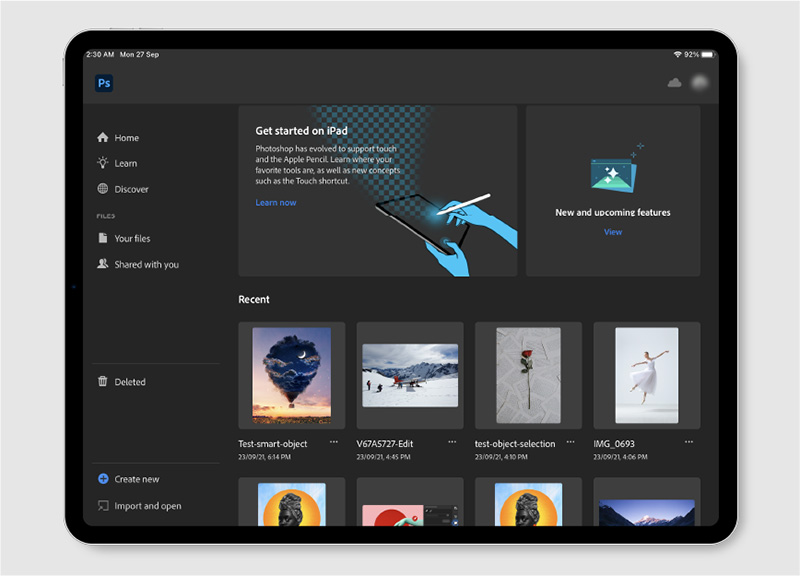This screenshot has width=800, height=576.
Task: Click the Deleted trash can icon
Action: coord(103,381)
